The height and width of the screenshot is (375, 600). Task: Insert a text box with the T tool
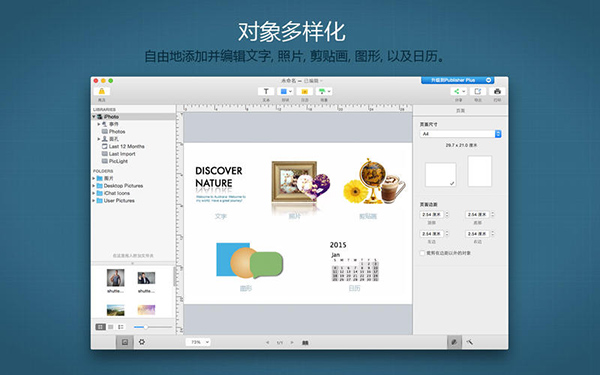point(266,91)
